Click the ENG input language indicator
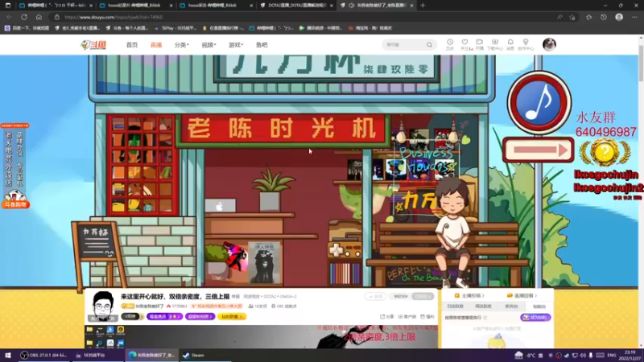Screen dimensions: 644x362 [x=612, y=355]
